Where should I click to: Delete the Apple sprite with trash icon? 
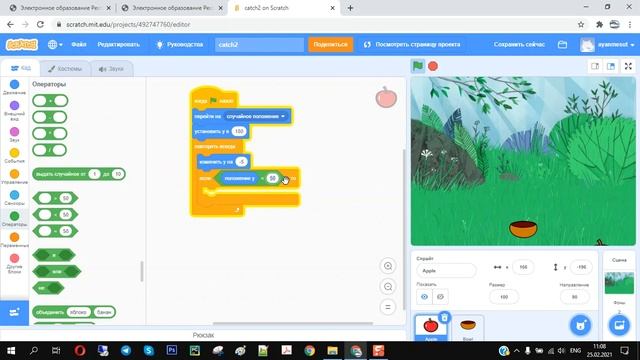tap(444, 317)
